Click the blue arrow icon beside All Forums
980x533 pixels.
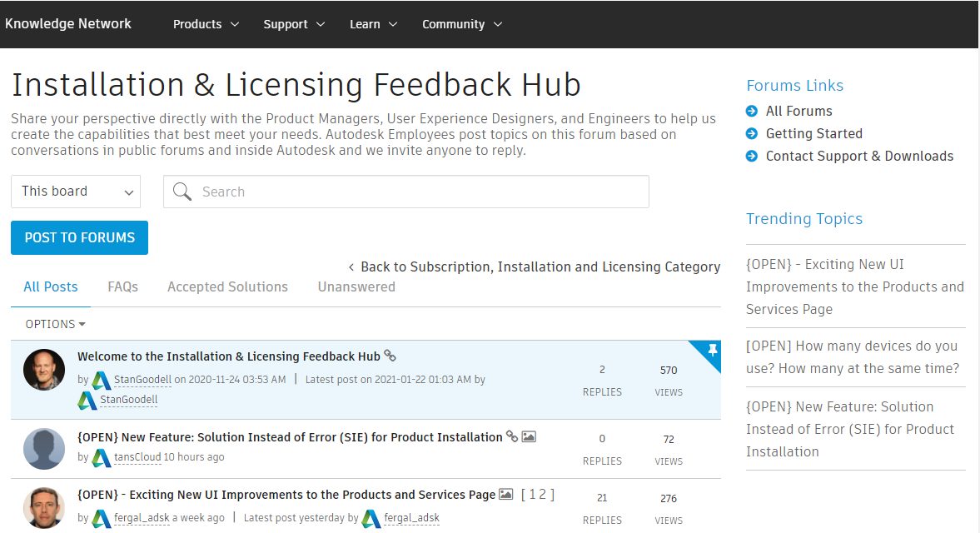pos(752,111)
